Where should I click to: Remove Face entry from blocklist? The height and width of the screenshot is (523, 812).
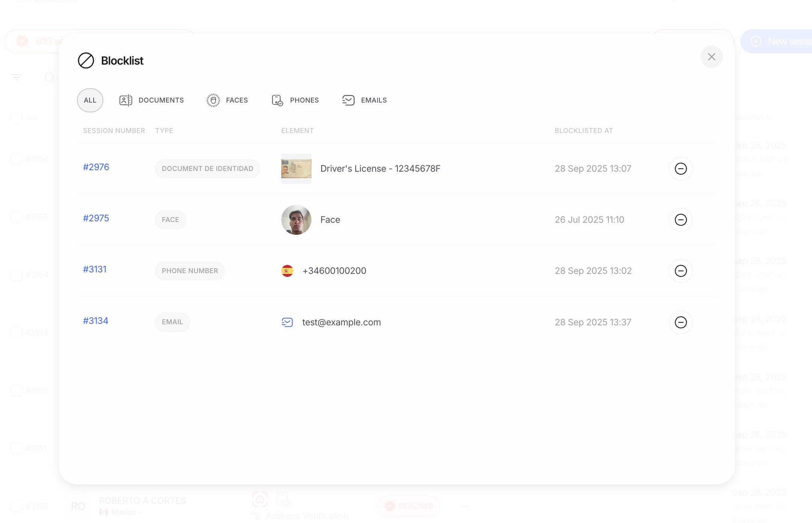[x=681, y=220]
